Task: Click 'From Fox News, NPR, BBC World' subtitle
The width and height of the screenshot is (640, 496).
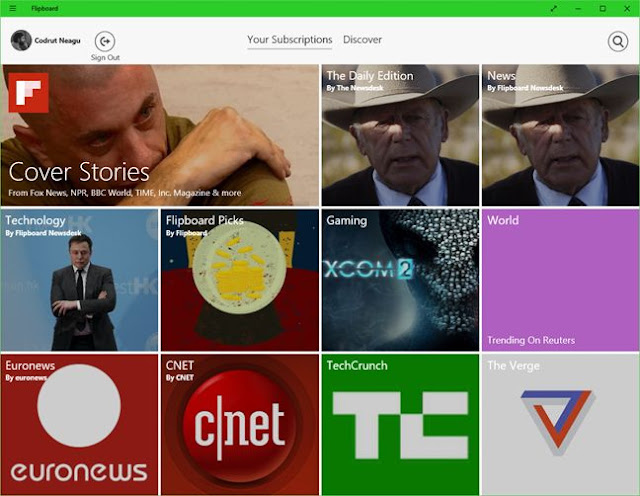Action: point(124,193)
